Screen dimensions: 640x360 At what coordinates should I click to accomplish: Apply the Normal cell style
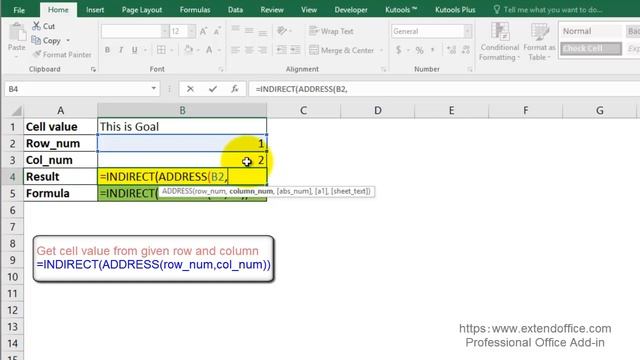click(590, 31)
